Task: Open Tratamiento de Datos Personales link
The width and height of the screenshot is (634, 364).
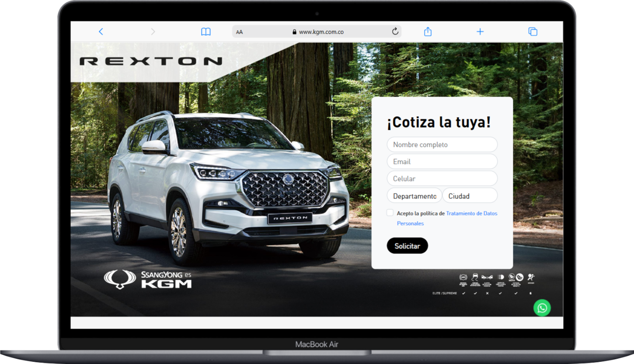Action: (447, 218)
